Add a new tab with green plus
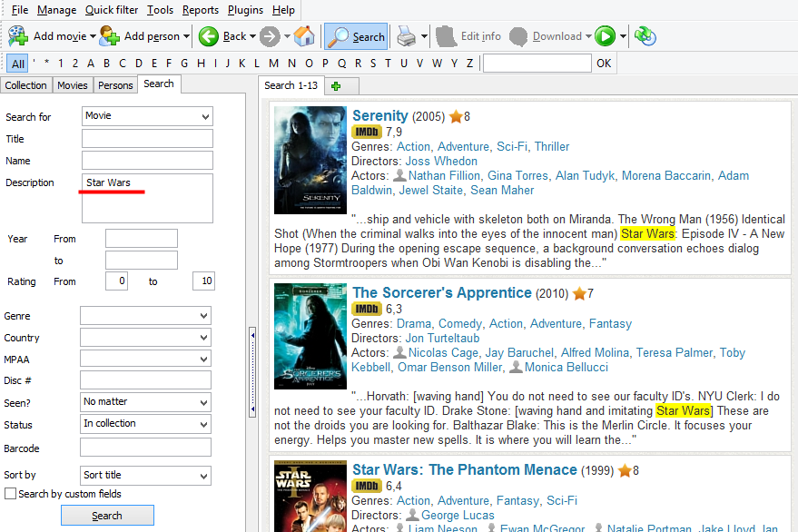The height and width of the screenshot is (532, 798). (x=336, y=86)
